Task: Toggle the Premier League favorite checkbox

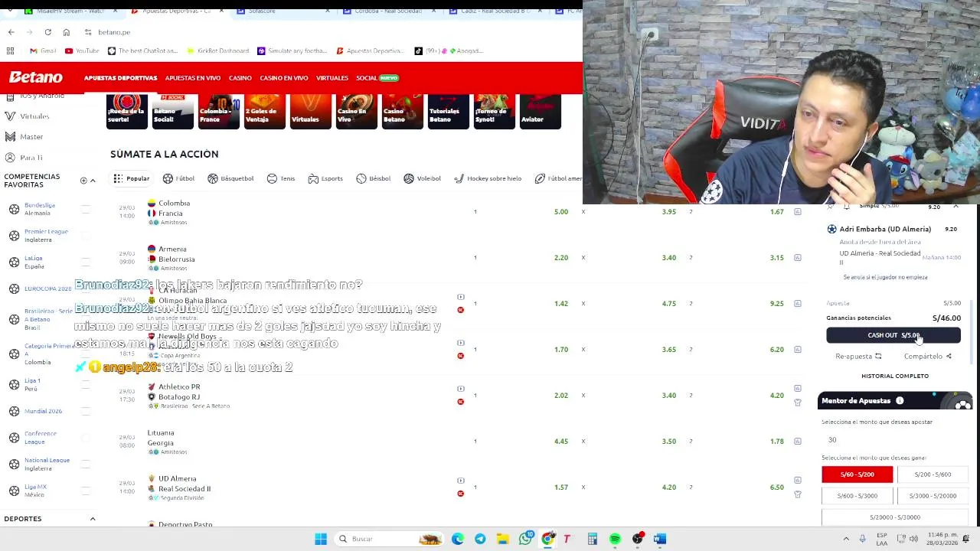Action: tap(86, 235)
